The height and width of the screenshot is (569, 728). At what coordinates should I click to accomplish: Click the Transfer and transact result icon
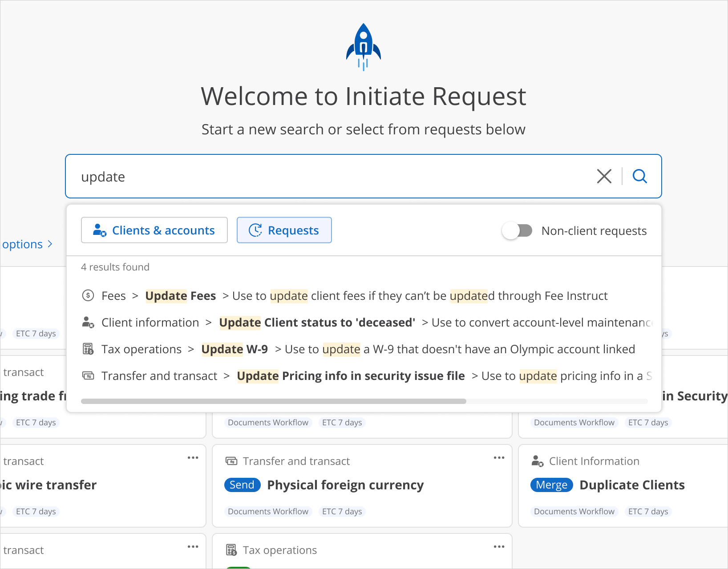88,375
